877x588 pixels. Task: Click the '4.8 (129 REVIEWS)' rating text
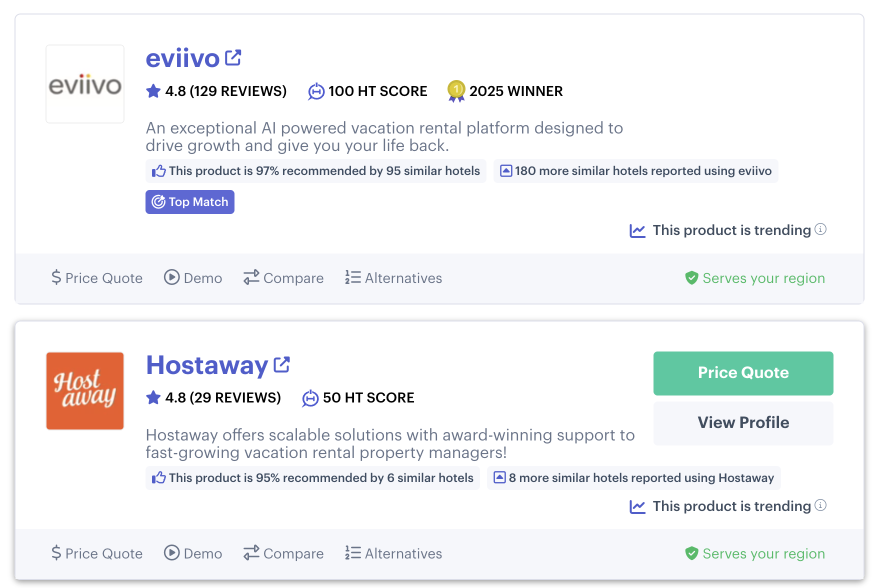226,91
